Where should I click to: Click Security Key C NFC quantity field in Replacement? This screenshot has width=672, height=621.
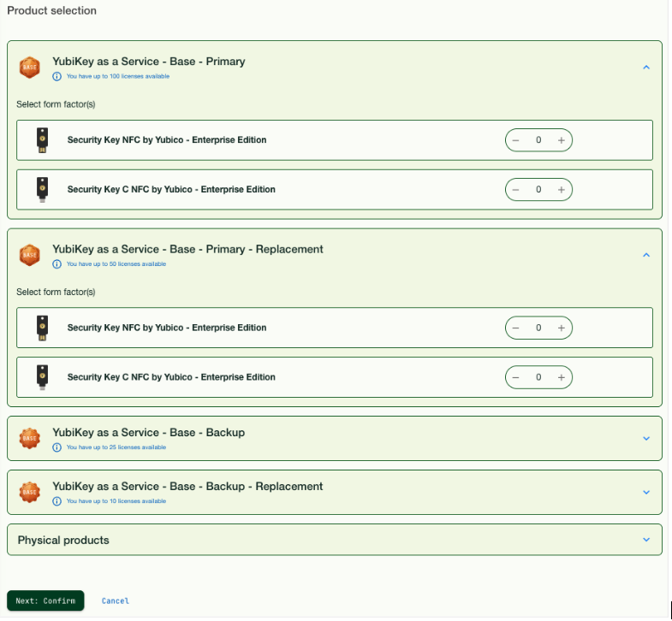click(538, 377)
